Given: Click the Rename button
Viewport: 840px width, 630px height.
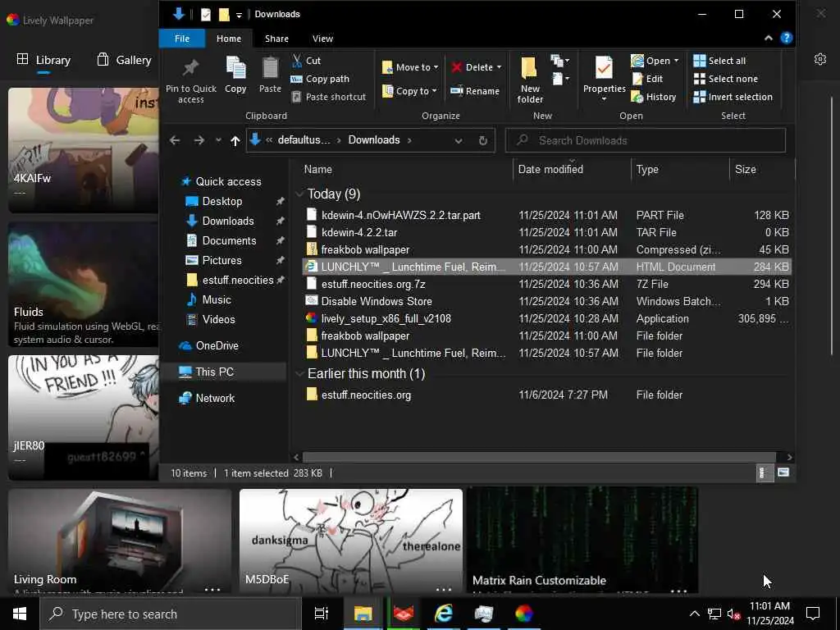Looking at the screenshot, I should (x=475, y=91).
